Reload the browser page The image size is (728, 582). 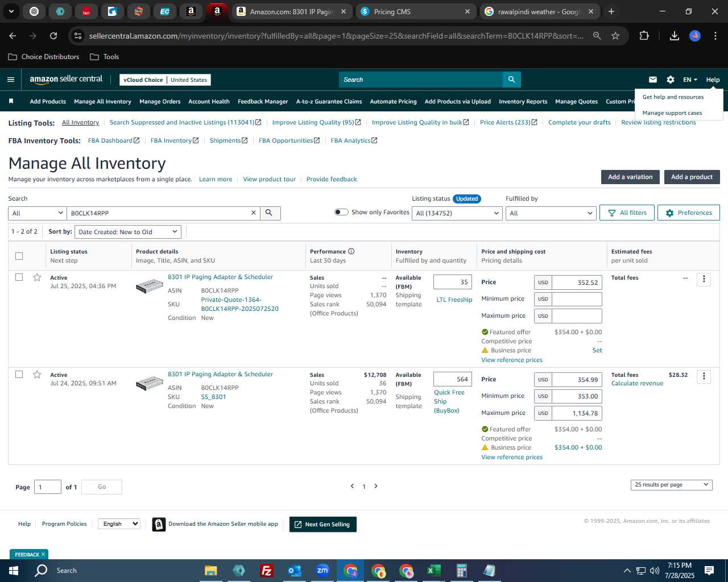[x=53, y=36]
